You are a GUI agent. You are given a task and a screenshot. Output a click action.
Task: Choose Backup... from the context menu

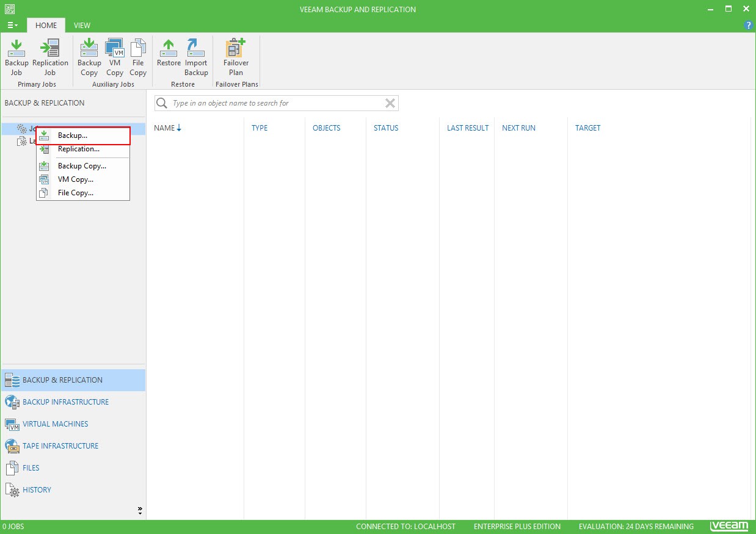click(x=83, y=135)
